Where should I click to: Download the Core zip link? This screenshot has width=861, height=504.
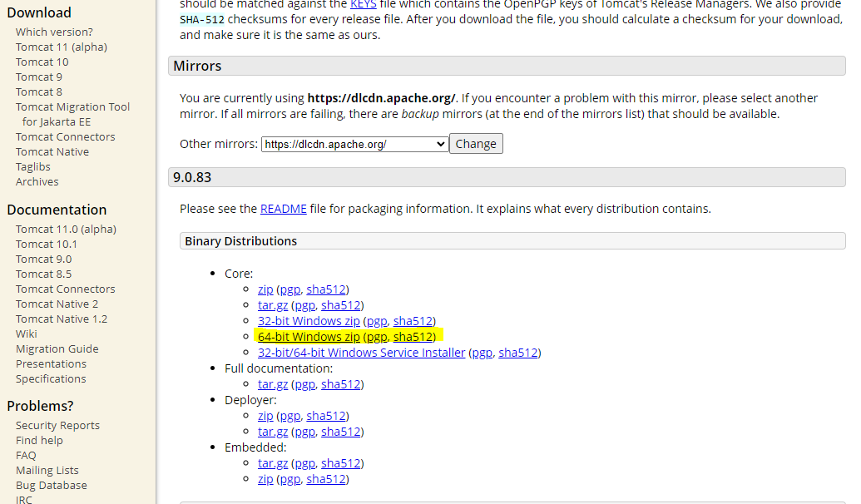click(265, 289)
